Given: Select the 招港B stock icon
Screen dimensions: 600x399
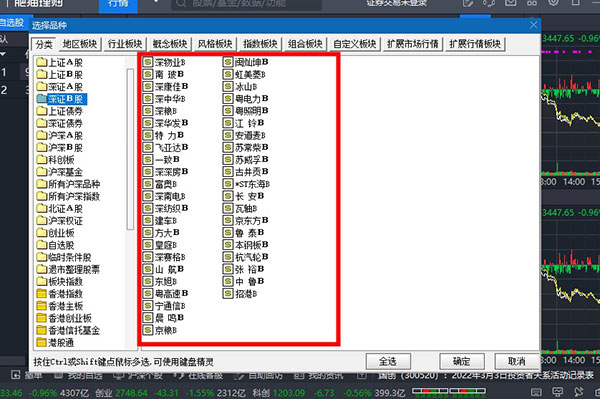Looking at the screenshot, I should tap(228, 293).
